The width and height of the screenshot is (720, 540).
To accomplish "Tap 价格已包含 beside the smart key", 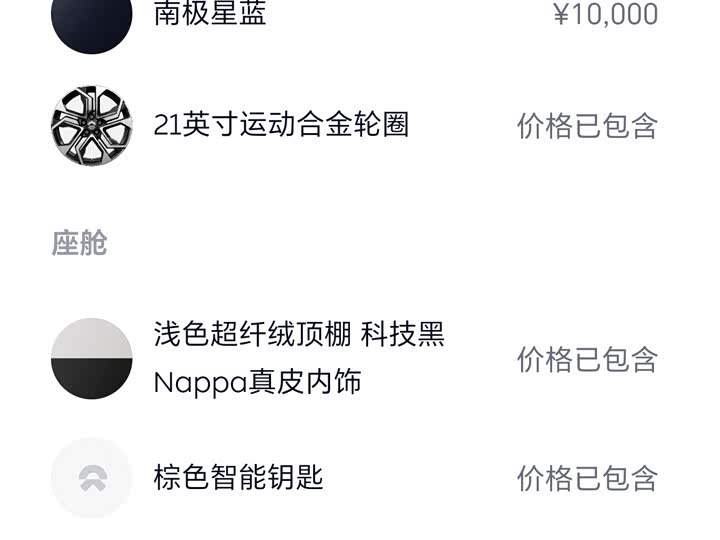I will click(587, 478).
